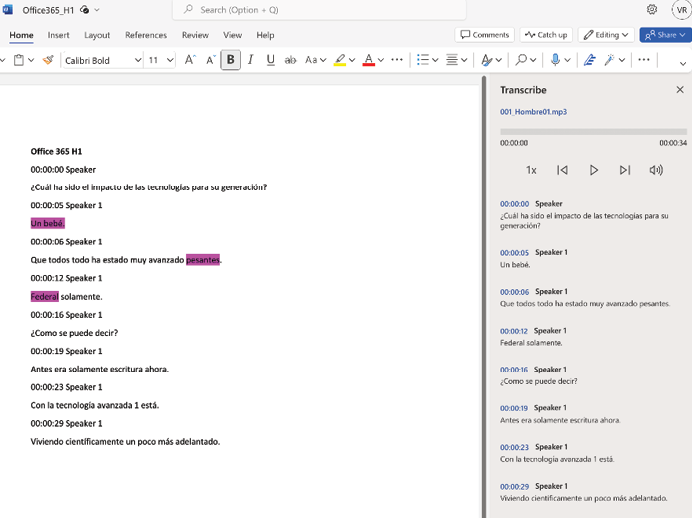
Task: Open the 001_Hombre01.mp3 file link
Action: (533, 112)
